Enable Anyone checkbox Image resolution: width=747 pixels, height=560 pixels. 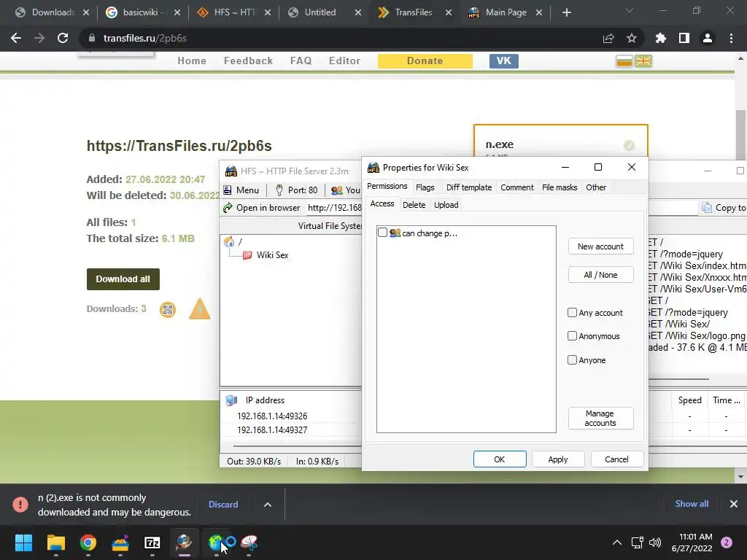(x=572, y=359)
